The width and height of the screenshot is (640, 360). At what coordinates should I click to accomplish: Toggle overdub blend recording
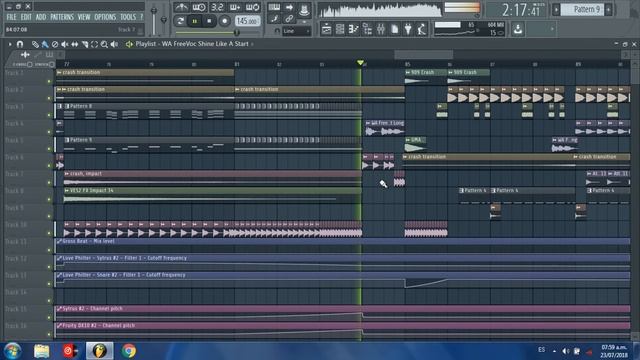(x=235, y=7)
